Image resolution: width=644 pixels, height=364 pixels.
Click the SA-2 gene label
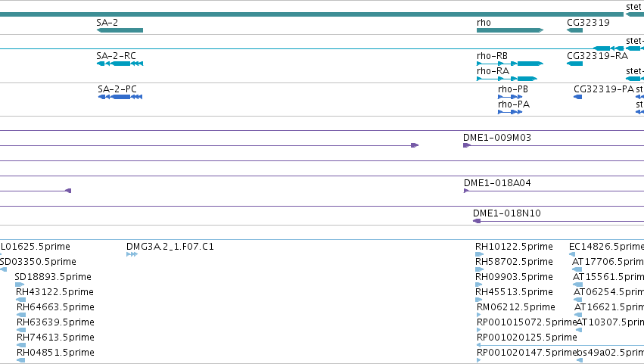[107, 23]
